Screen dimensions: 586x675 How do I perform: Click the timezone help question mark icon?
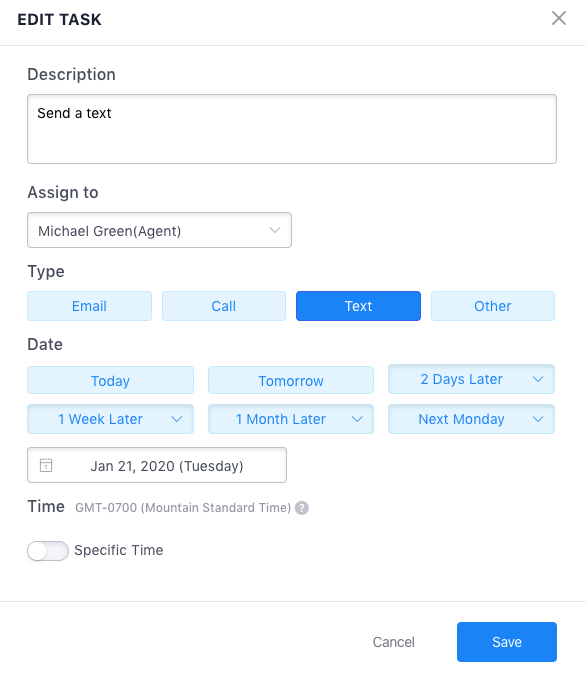click(302, 508)
